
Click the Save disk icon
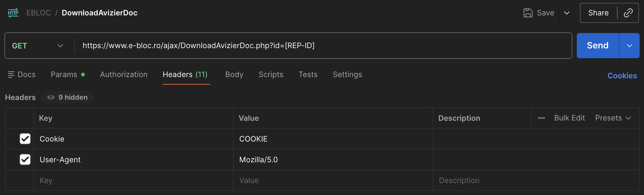point(528,13)
